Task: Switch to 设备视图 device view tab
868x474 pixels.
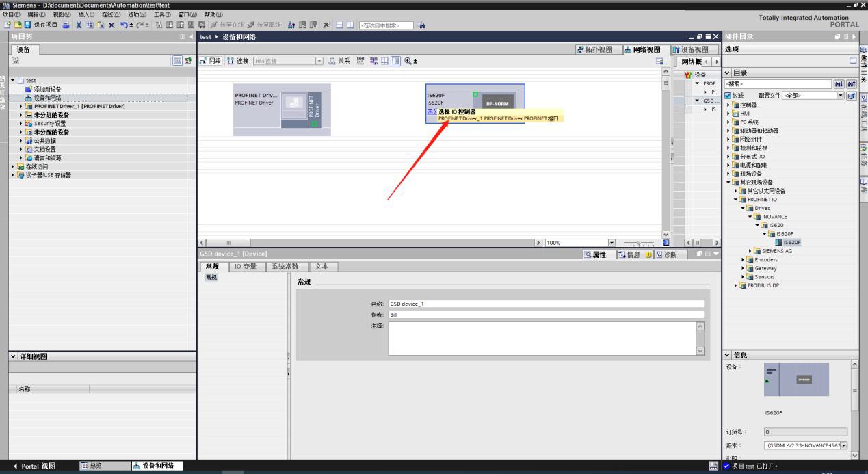Action: 694,49
